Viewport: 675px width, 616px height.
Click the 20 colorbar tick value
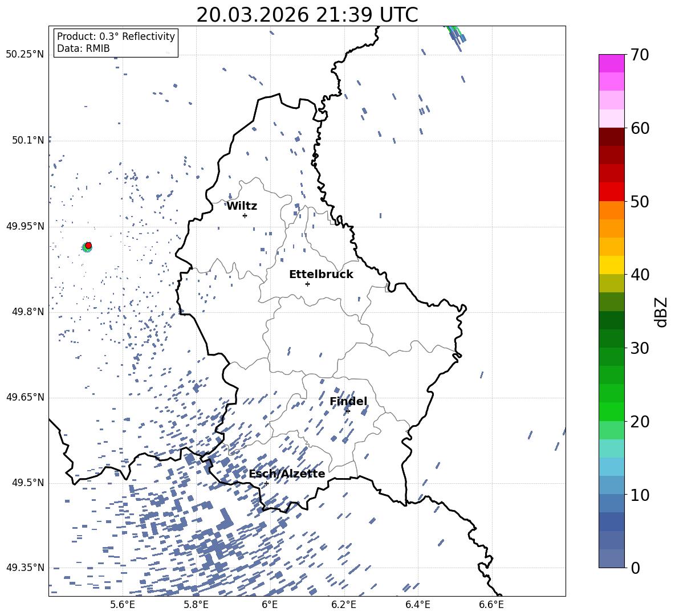639,422
